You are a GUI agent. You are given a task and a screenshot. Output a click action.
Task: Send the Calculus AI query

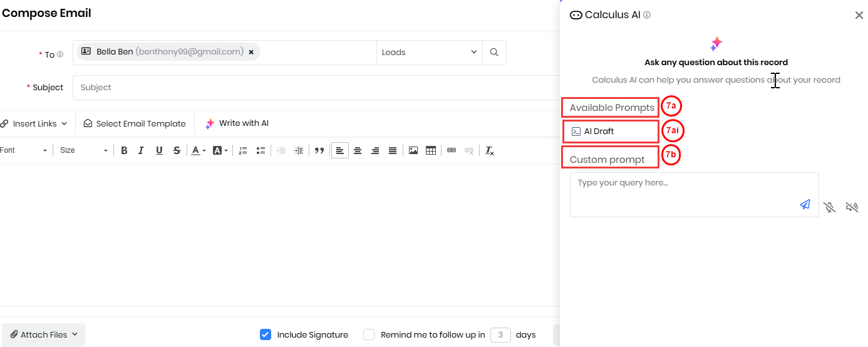pyautogui.click(x=805, y=204)
